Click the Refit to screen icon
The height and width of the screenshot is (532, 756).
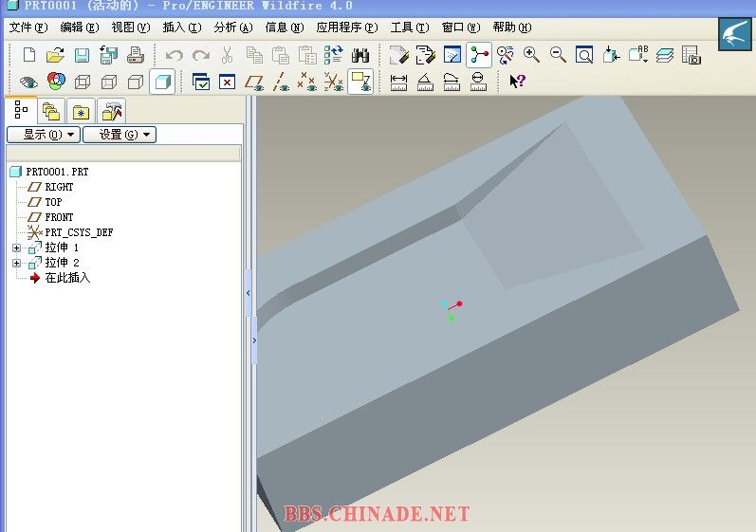coord(584,55)
